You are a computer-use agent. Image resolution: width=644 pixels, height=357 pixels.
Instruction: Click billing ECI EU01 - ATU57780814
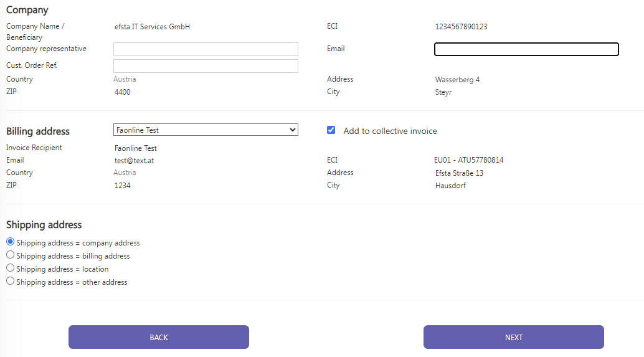tap(468, 159)
